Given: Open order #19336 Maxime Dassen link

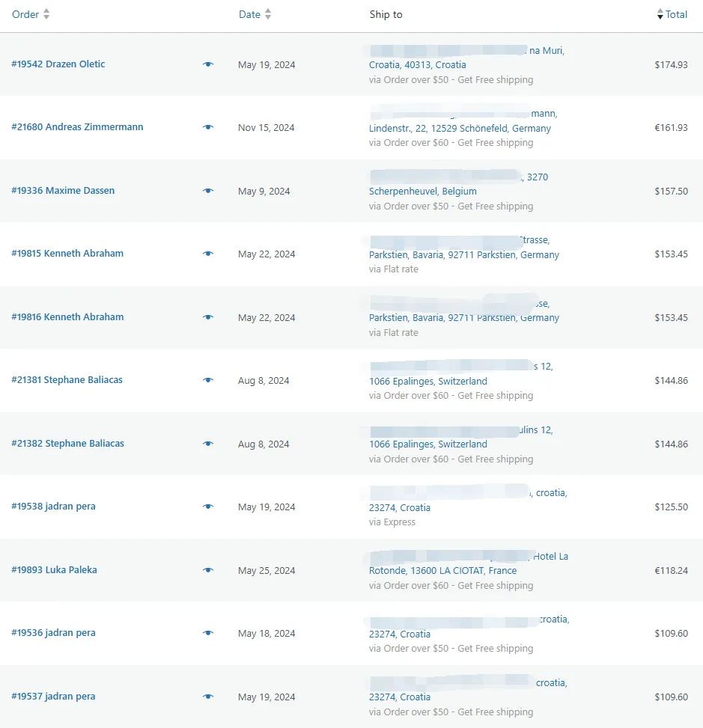Looking at the screenshot, I should 63,191.
